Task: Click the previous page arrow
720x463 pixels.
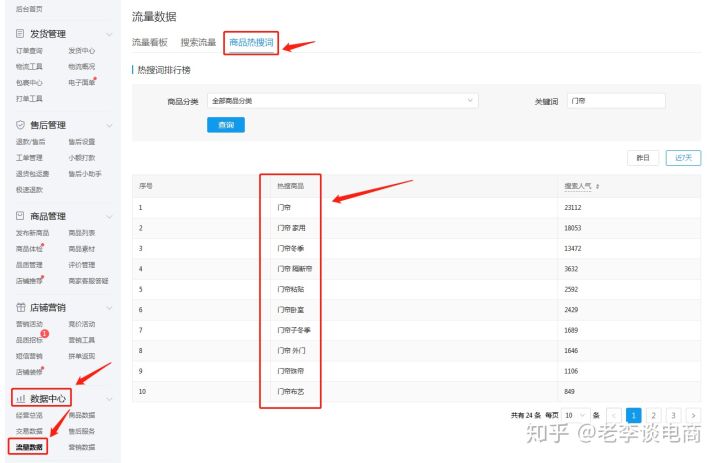Action: pos(613,415)
